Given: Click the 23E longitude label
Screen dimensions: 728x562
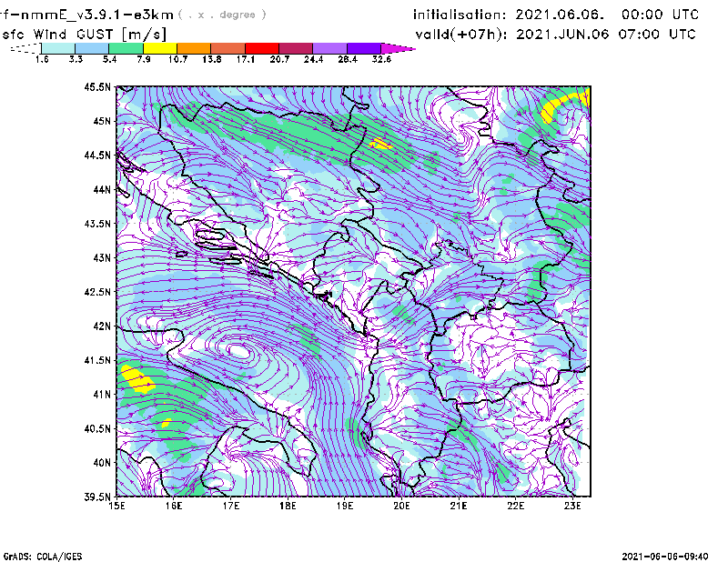Looking at the screenshot, I should (572, 506).
